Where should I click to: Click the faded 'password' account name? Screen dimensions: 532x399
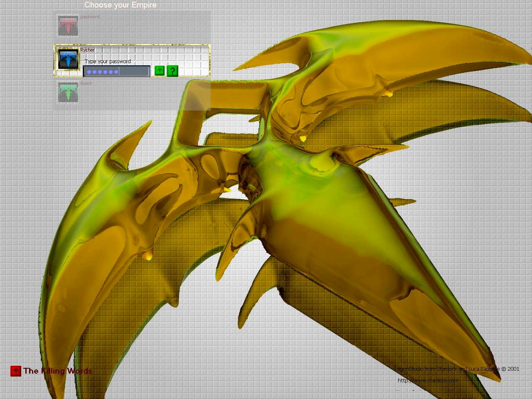[90, 17]
